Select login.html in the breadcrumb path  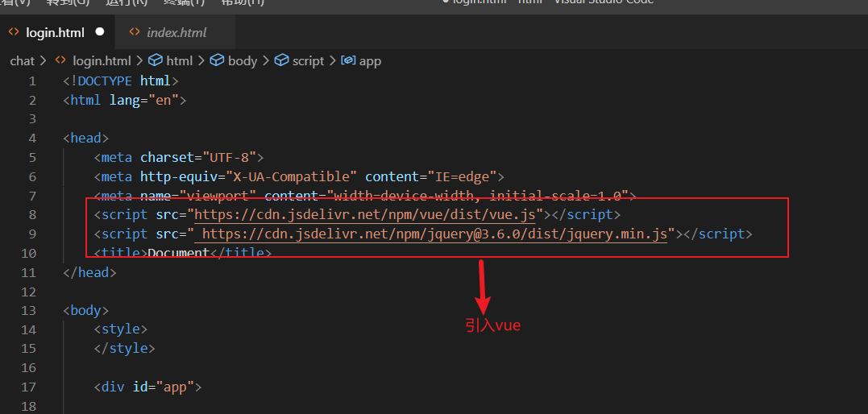(x=102, y=61)
